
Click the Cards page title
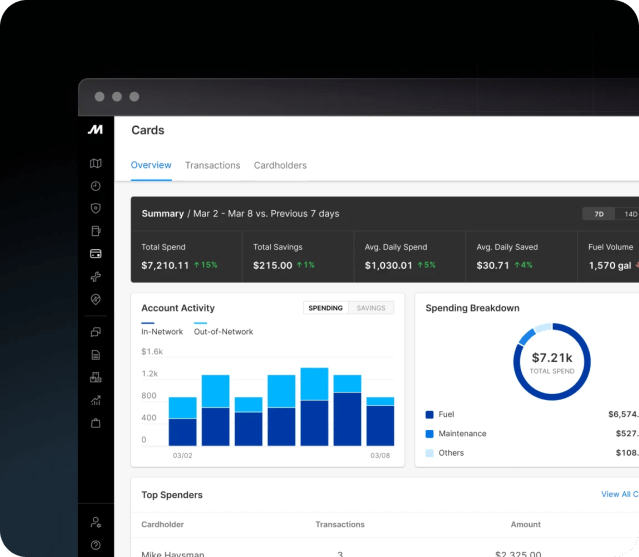[148, 130]
